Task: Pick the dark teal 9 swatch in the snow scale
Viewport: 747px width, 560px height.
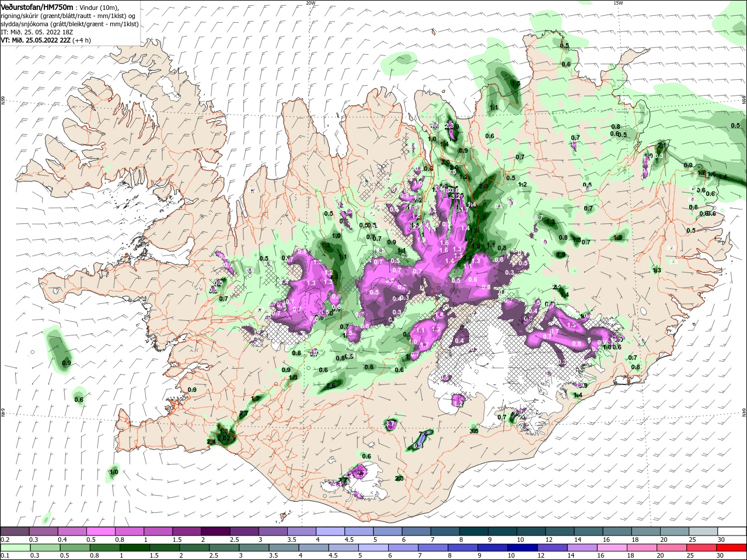Action: 502,531
